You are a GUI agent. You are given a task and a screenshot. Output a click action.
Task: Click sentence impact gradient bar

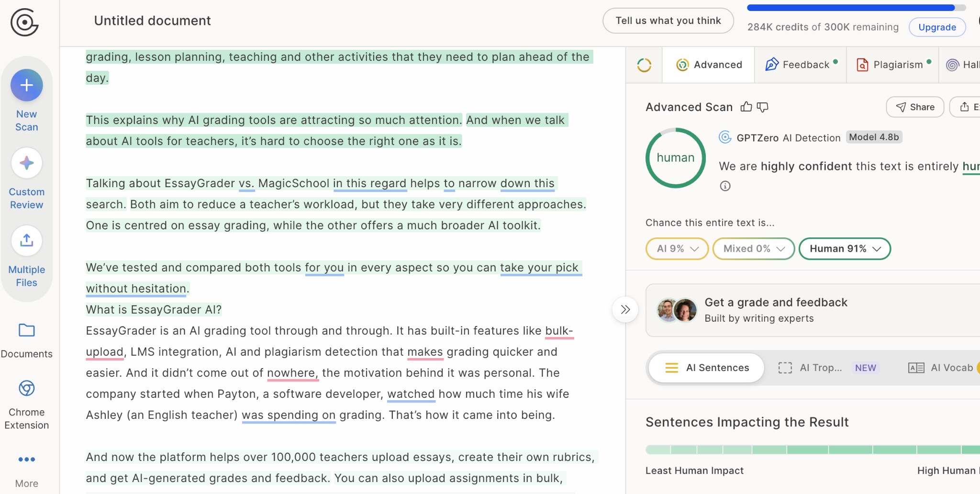click(x=813, y=449)
